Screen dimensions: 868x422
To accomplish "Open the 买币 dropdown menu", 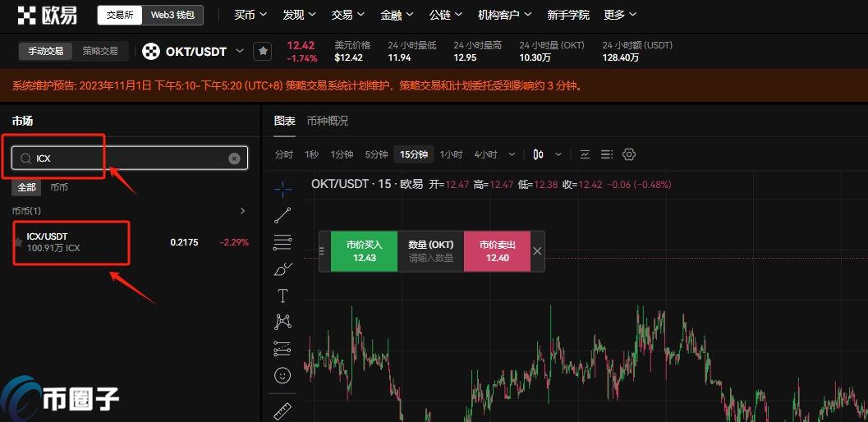I will click(250, 15).
